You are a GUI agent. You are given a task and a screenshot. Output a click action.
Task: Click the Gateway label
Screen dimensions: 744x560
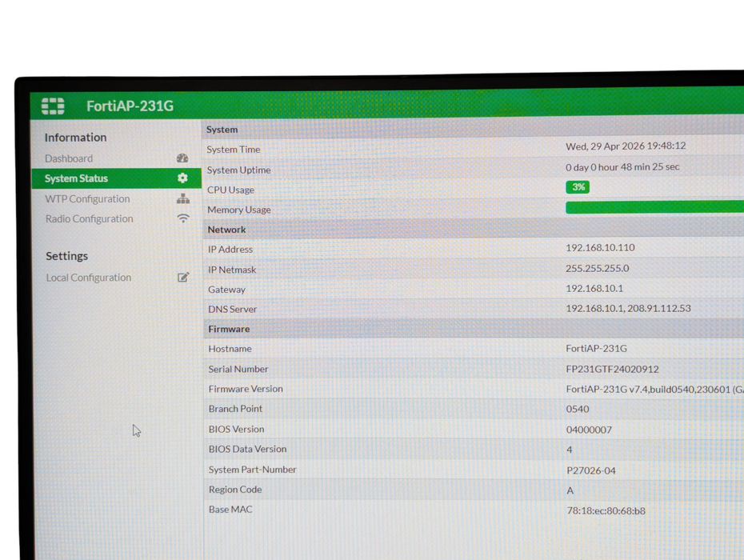[227, 290]
